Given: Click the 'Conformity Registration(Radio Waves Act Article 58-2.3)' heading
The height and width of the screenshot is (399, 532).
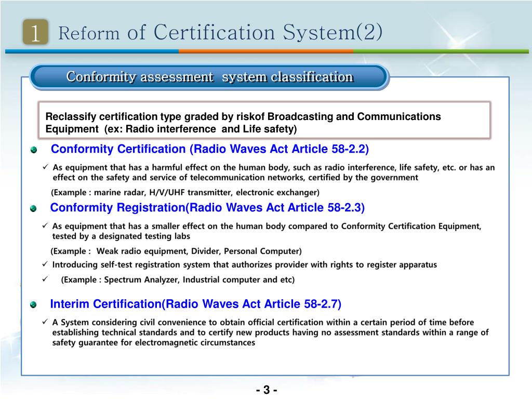Looking at the screenshot, I should coord(207,208).
